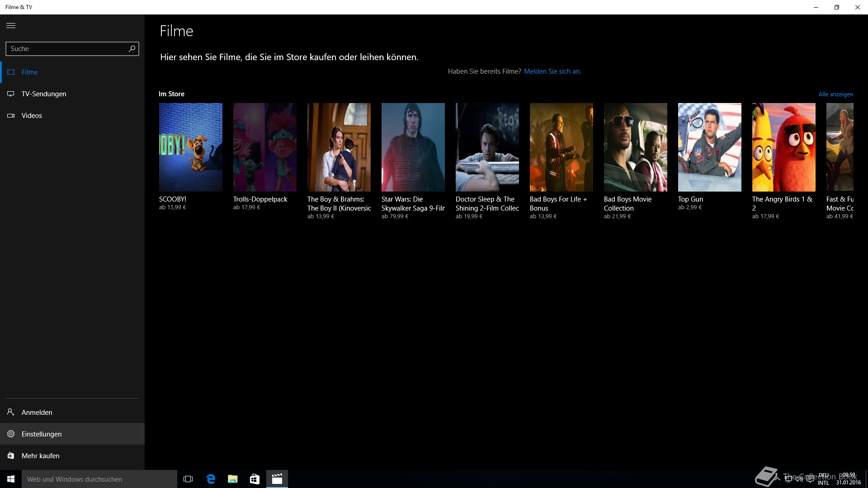Click the 'Alle anzeigen' link
This screenshot has width=868, height=488.
coord(836,94)
